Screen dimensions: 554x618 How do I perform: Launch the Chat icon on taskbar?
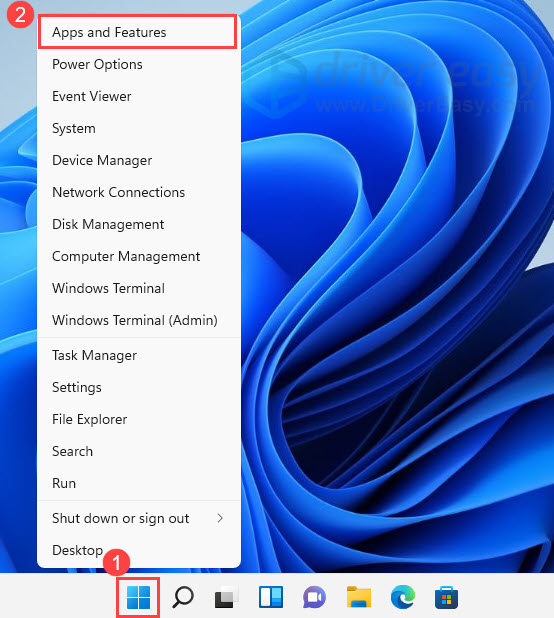[314, 597]
